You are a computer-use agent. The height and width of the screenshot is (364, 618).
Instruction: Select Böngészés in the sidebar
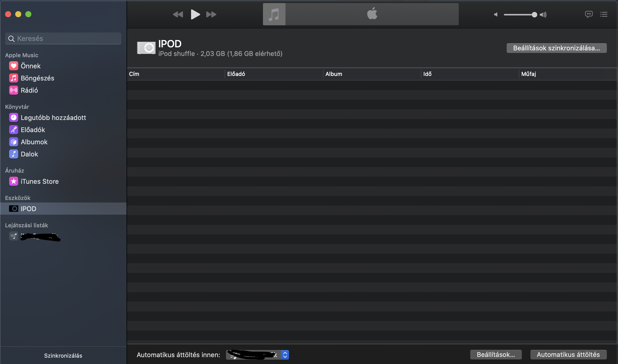click(37, 78)
